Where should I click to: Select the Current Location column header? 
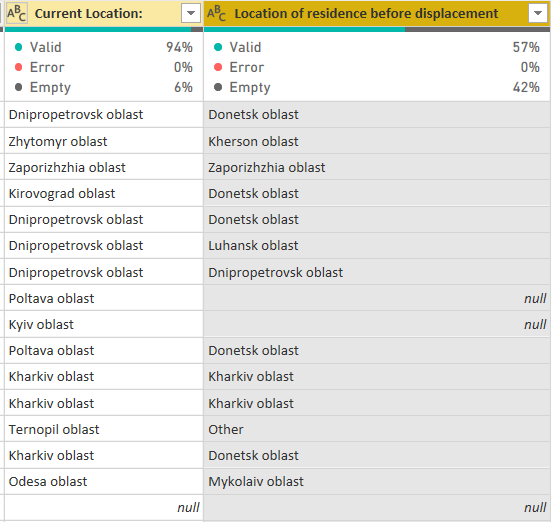coord(104,13)
